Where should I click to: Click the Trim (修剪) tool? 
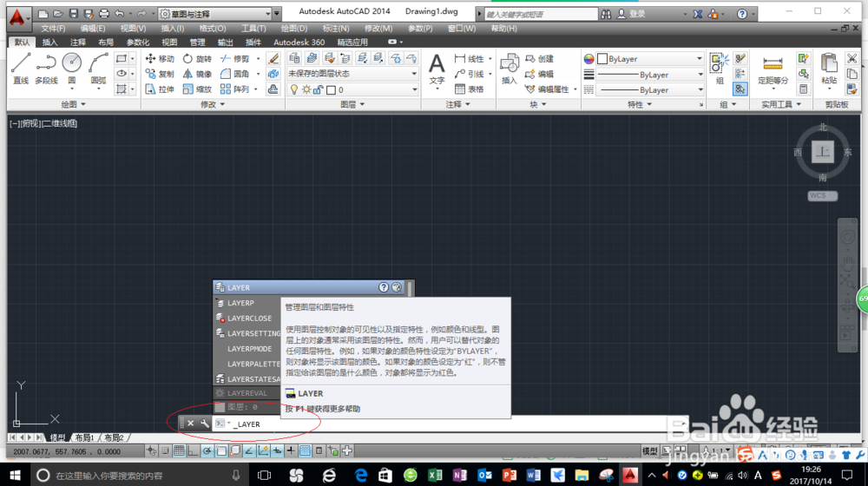(235, 59)
